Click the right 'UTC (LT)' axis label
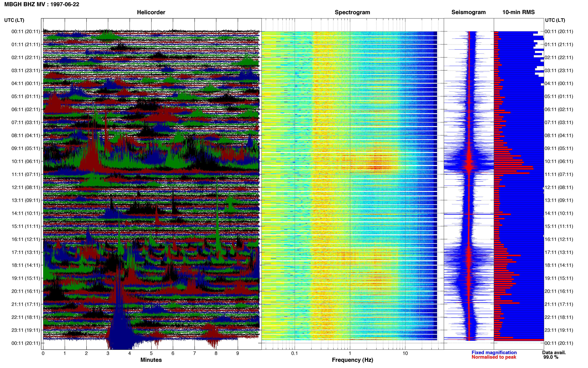The width and height of the screenshot is (588, 368). point(555,20)
